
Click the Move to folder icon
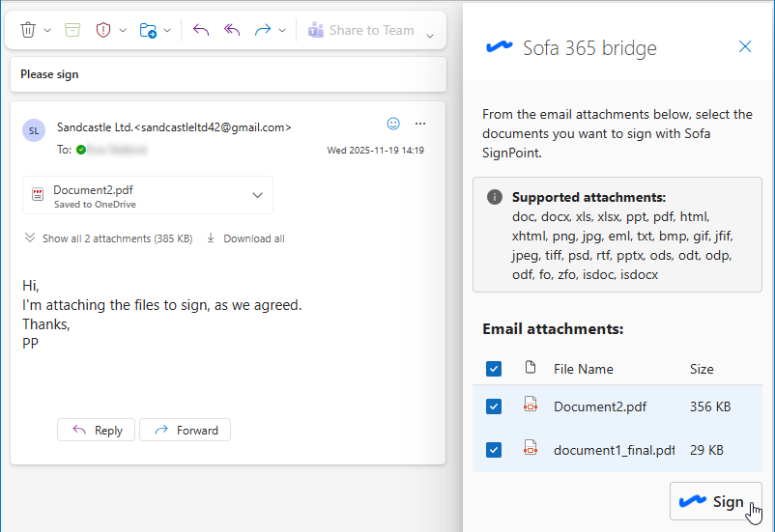[x=148, y=30]
